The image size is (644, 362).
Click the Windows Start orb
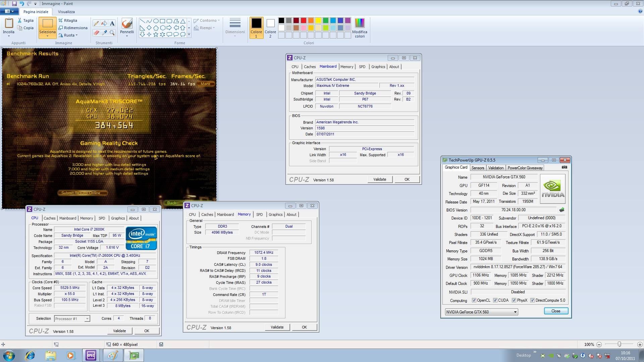[x=9, y=355]
